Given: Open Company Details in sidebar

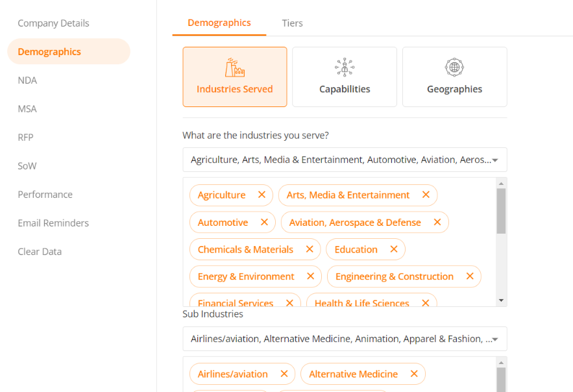Looking at the screenshot, I should 53,23.
